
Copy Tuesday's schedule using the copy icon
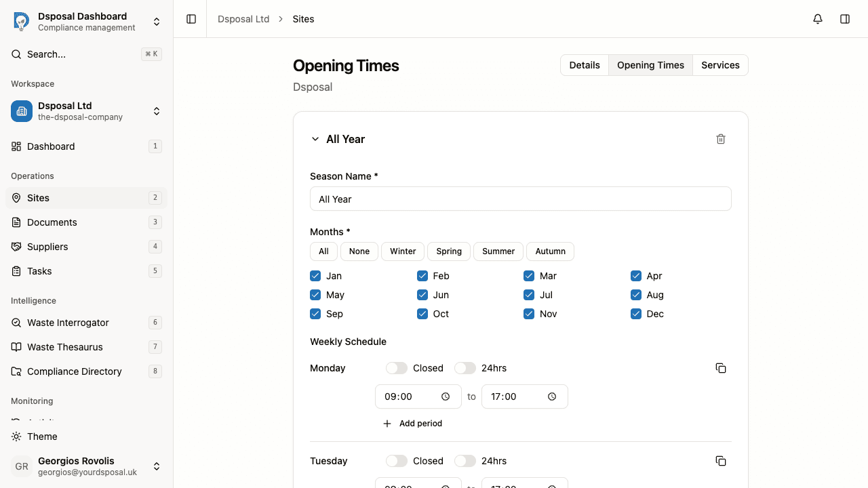[x=721, y=461]
